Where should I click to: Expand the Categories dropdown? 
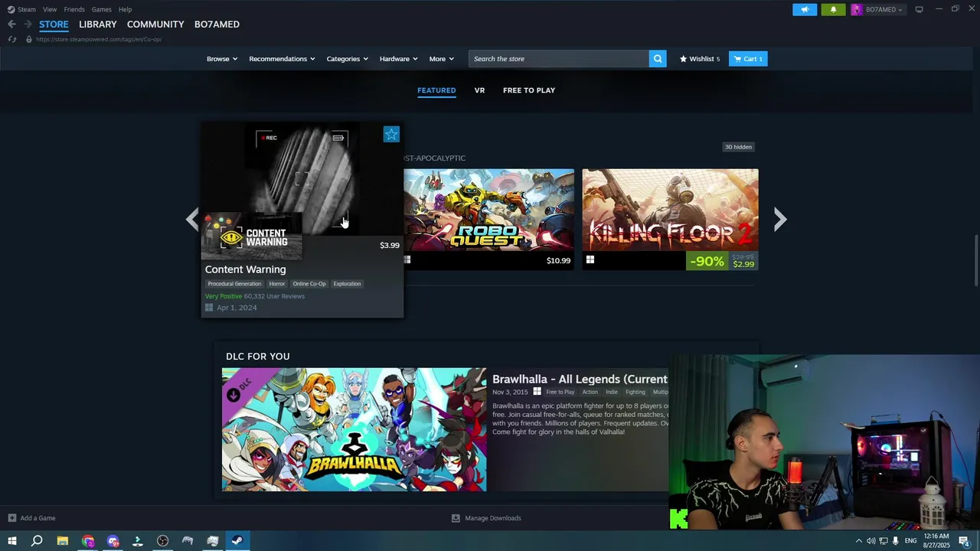pyautogui.click(x=348, y=59)
